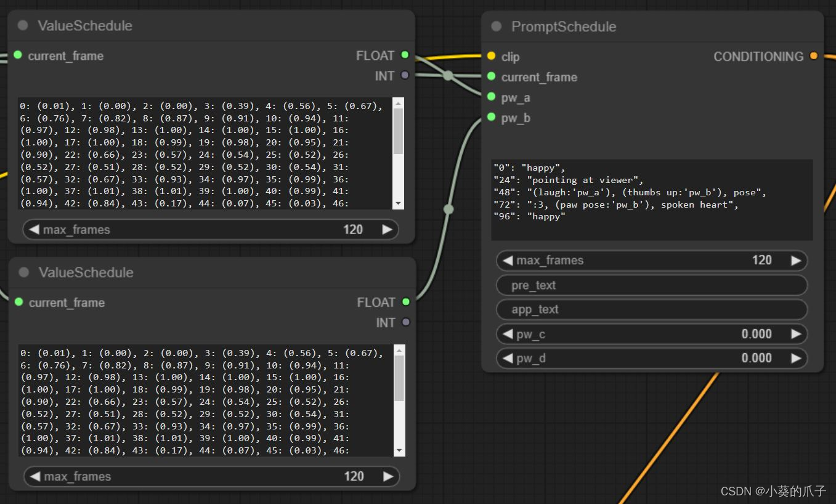Decrease the pw_d value
The width and height of the screenshot is (836, 504).
click(508, 358)
